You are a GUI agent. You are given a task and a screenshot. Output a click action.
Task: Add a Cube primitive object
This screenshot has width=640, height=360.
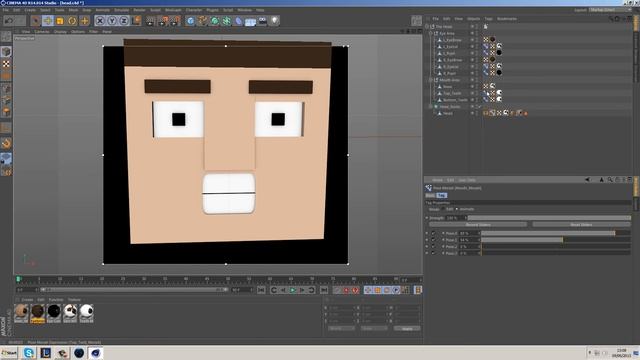(190, 20)
